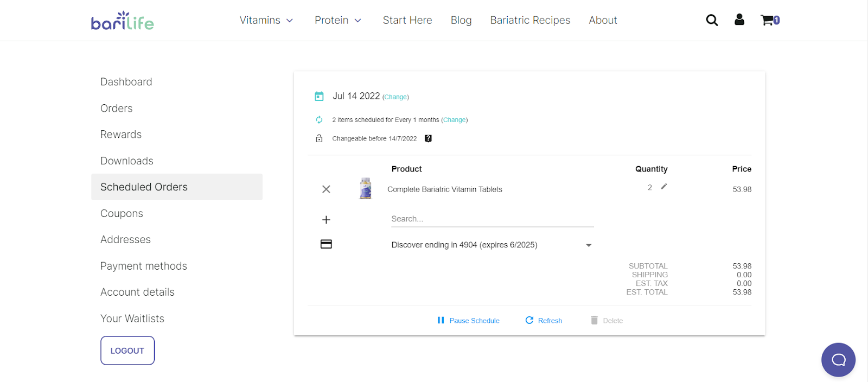868x382 pixels.
Task: Click the product Search field
Action: click(492, 219)
